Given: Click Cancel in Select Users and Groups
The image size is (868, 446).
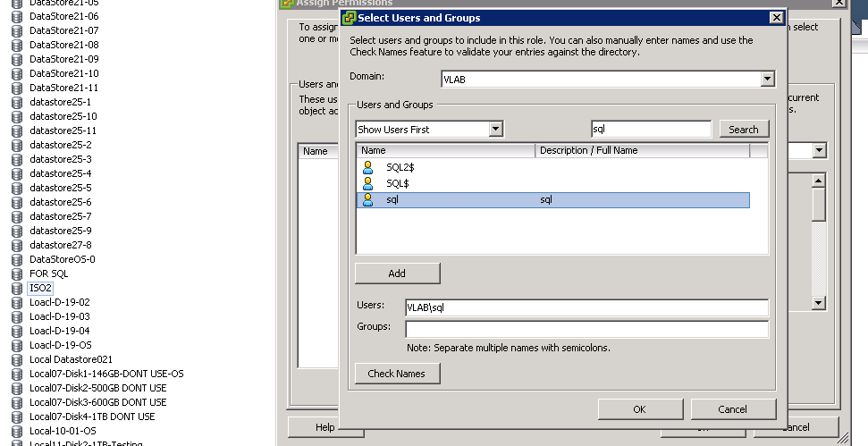Looking at the screenshot, I should point(733,409).
